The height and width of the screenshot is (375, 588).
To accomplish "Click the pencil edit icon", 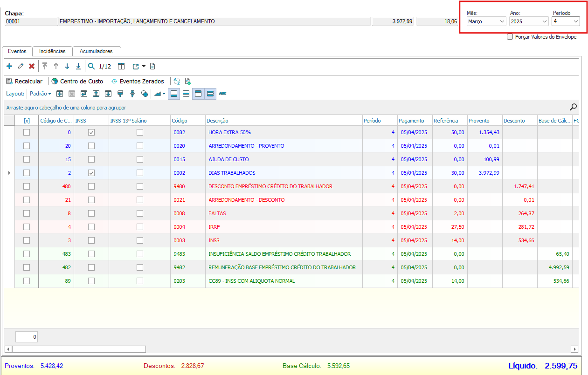I will click(21, 66).
